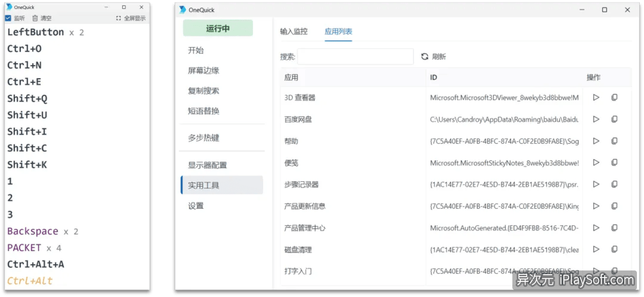The height and width of the screenshot is (297, 644).
Task: Open 设置 in the sidebar
Action: tap(196, 206)
